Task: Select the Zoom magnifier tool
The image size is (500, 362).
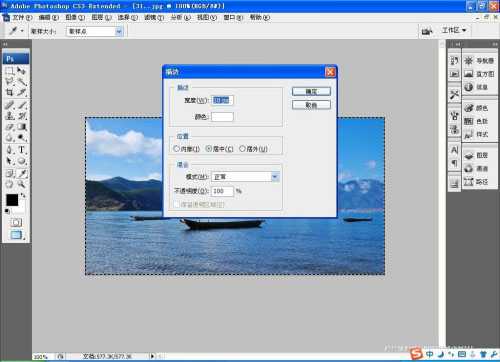Action: (22, 184)
